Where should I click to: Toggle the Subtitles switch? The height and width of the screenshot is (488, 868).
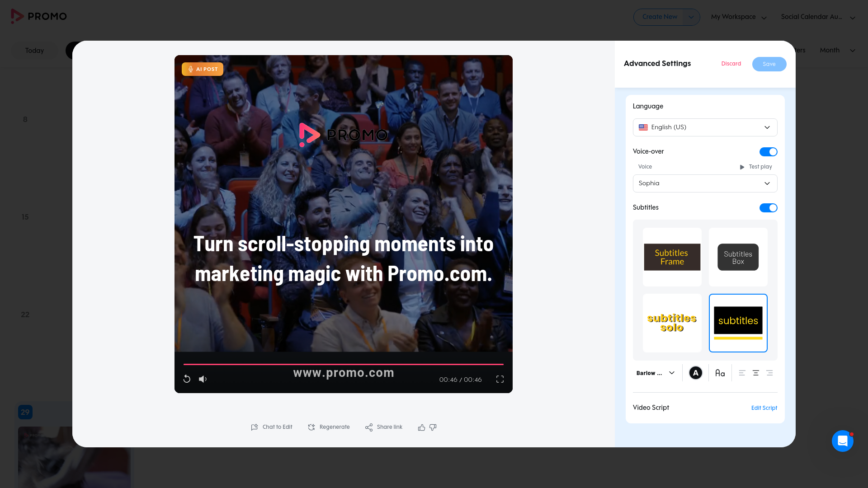769,208
